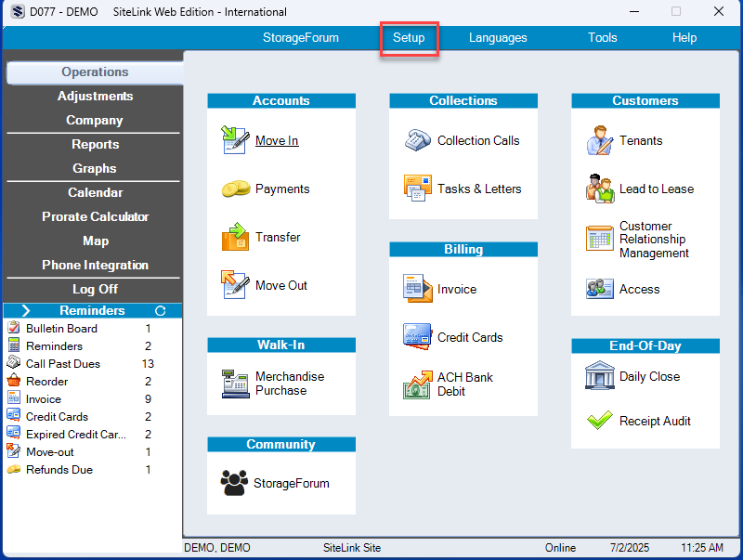Screen dimensions: 743x560
Task: Click the Lead to Lease icon
Action: [600, 189]
